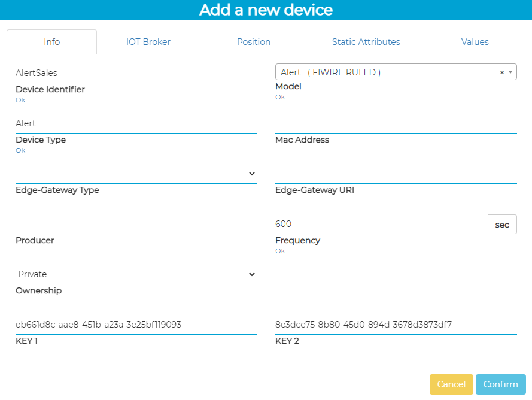Clear the Model selection with the × icon

(502, 72)
